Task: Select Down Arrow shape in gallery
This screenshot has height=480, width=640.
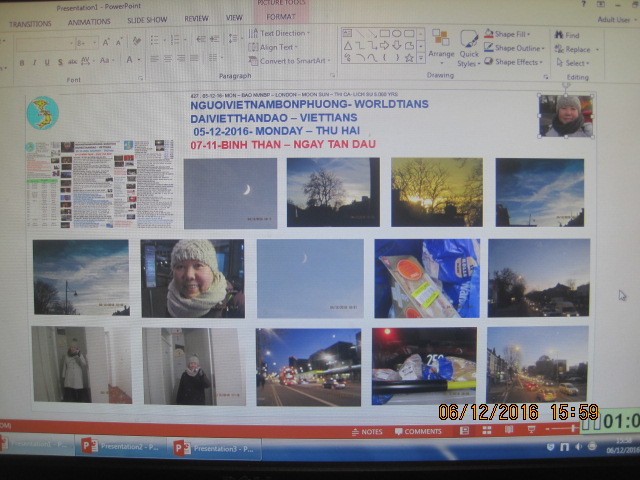Action: coord(397,45)
